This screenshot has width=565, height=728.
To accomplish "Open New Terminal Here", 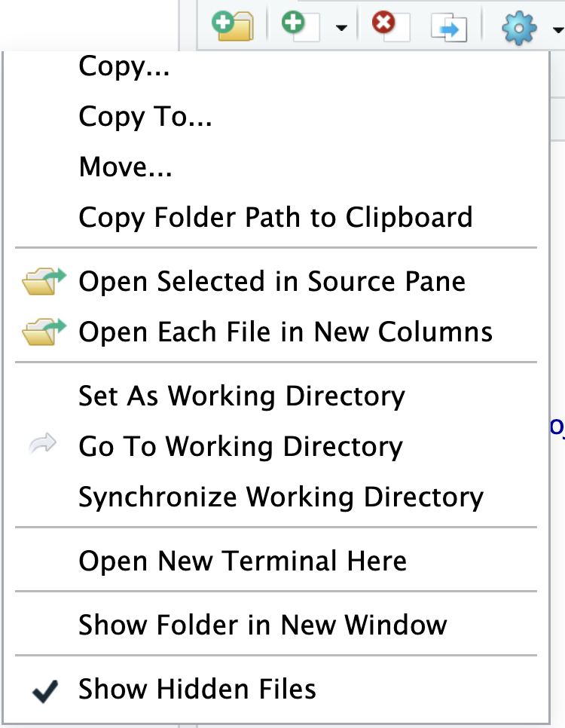I will (243, 561).
